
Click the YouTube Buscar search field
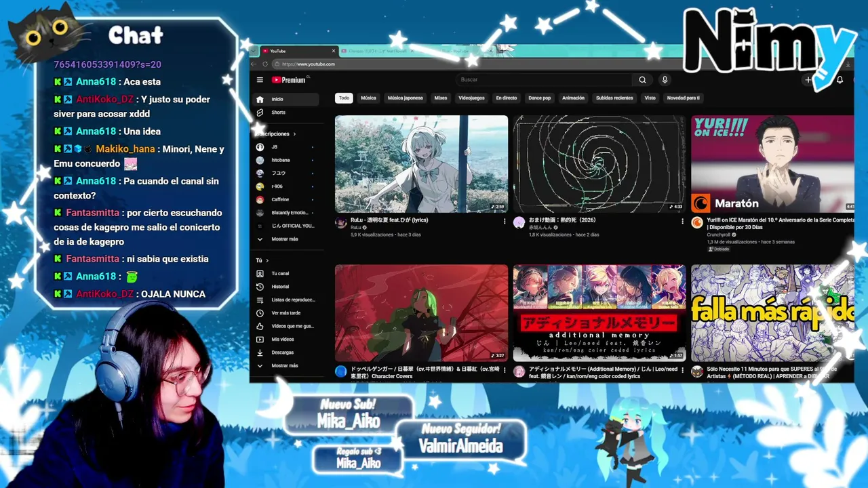pyautogui.click(x=545, y=80)
